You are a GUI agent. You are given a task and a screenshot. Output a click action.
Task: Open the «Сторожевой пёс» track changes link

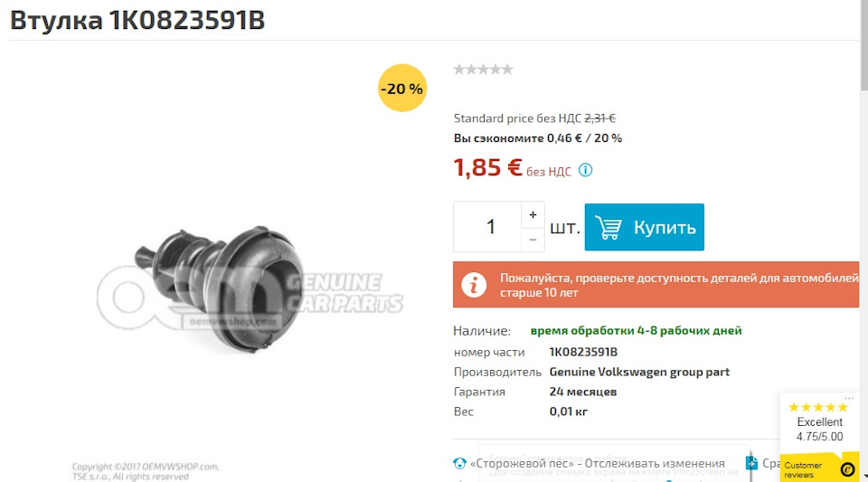click(597, 463)
